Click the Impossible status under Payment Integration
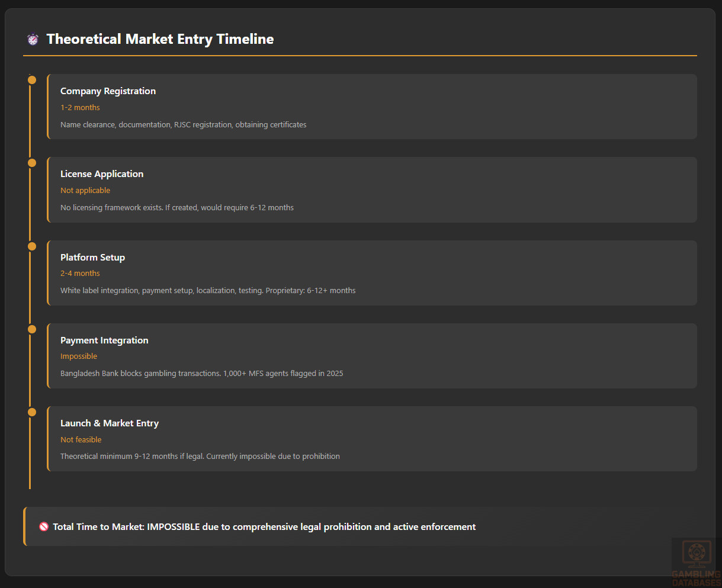Image resolution: width=722 pixels, height=588 pixels. 79,356
